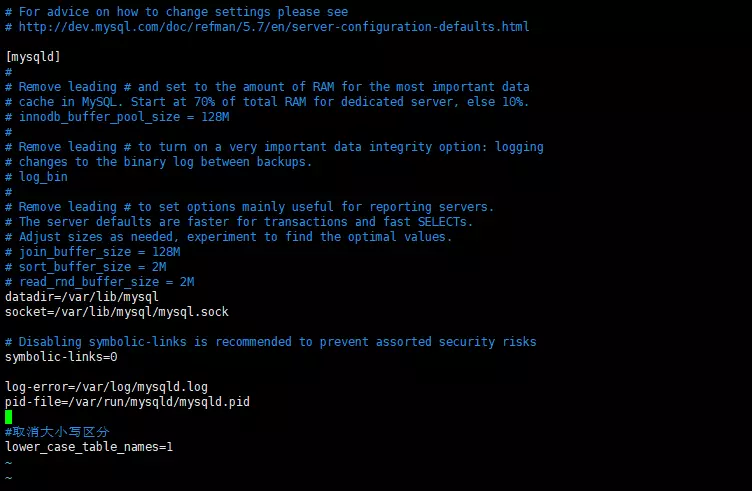
Task: Click the symbolic-links=0 setting
Action: click(62, 357)
